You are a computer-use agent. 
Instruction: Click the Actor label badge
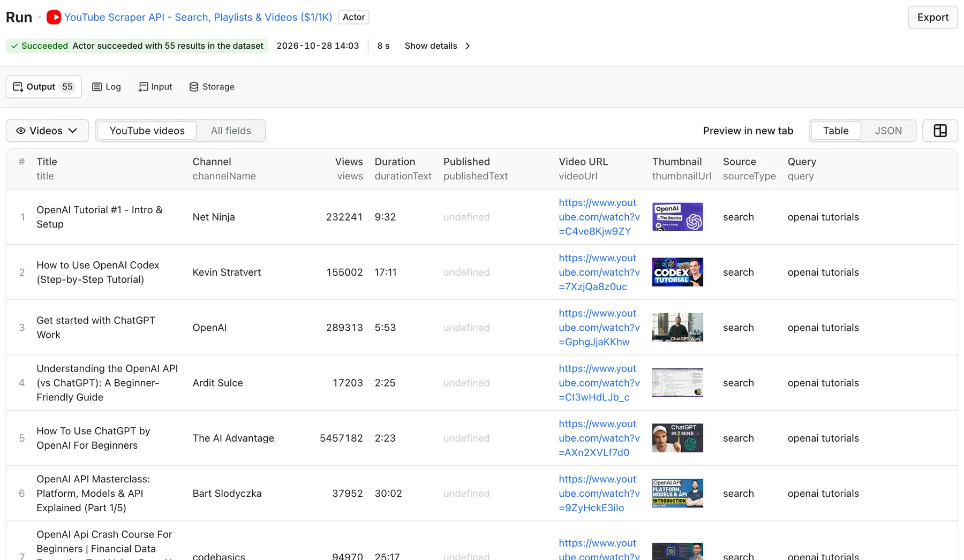(353, 17)
